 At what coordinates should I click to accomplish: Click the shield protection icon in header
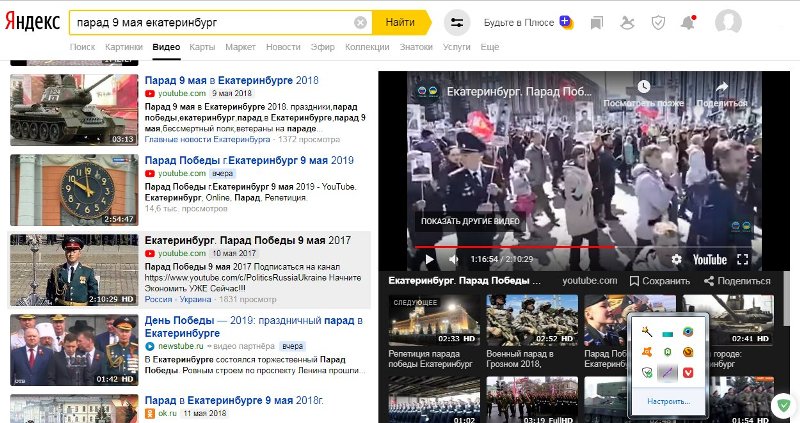point(658,22)
